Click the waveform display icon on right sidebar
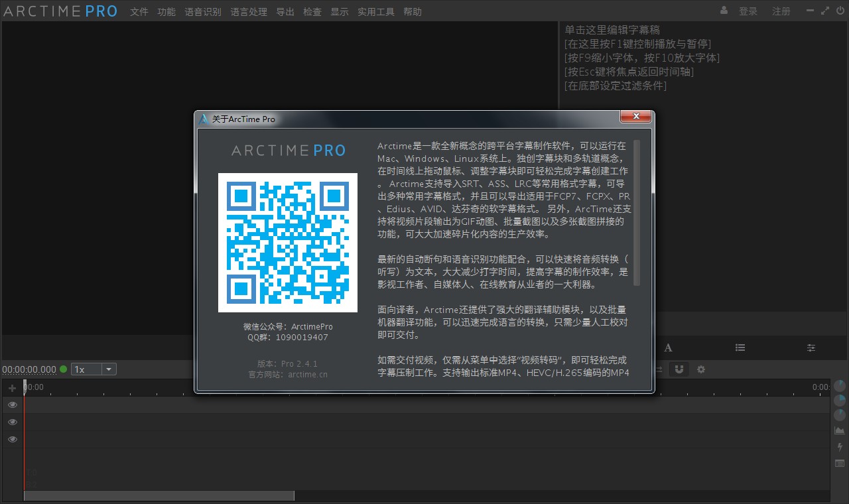 pyautogui.click(x=838, y=430)
